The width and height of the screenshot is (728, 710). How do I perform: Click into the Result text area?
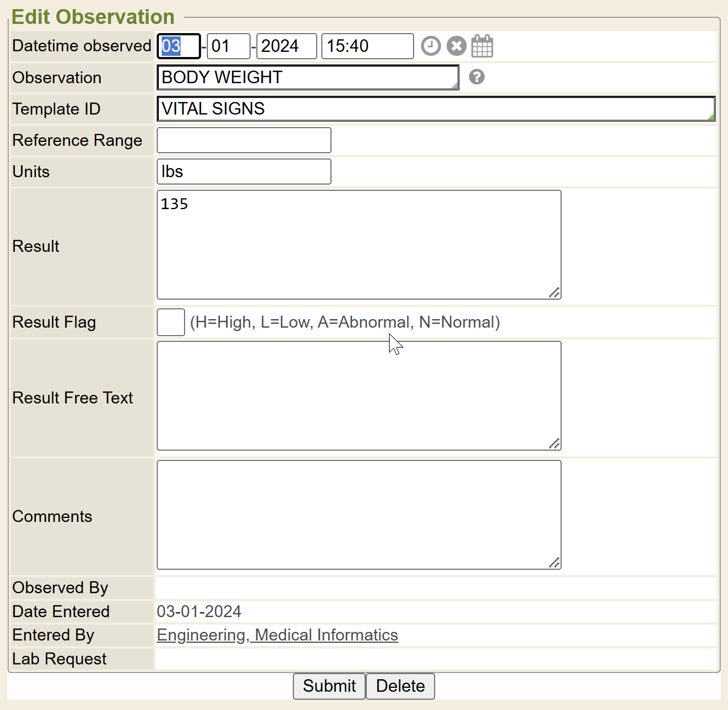pos(359,244)
